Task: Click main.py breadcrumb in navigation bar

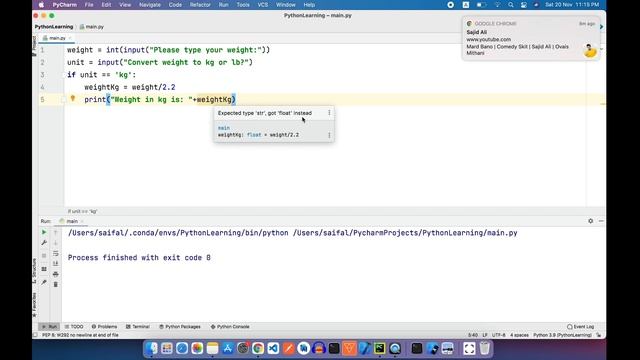Action: click(92, 27)
